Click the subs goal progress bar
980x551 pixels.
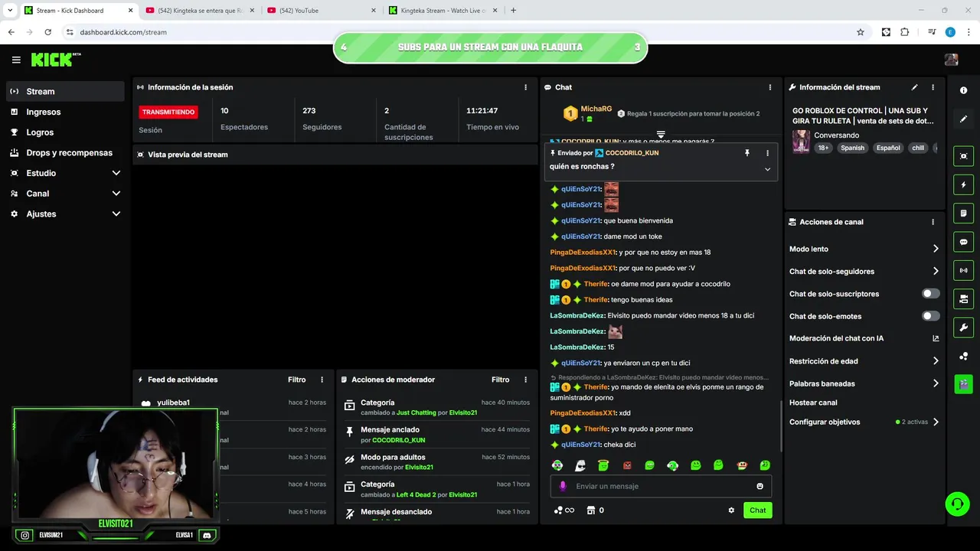[490, 47]
